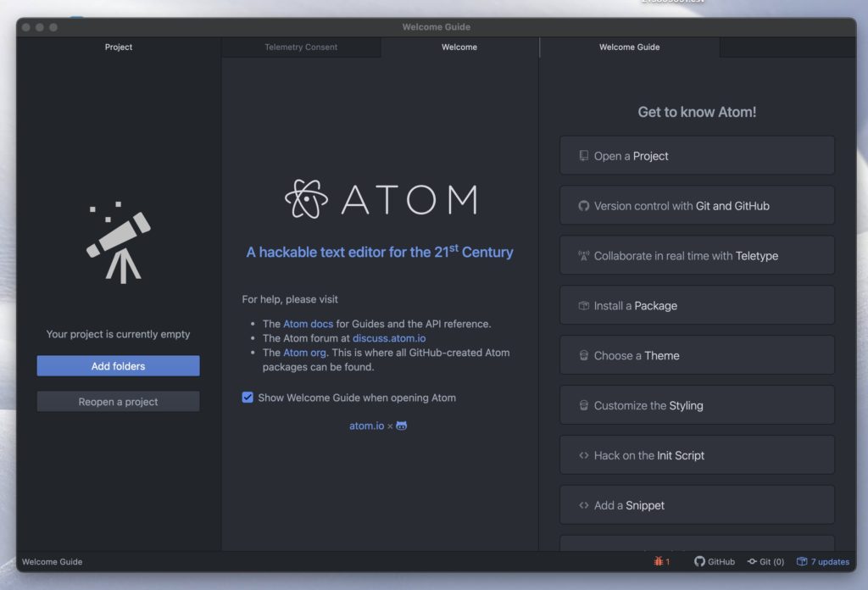
Task: Click the Welcome Guide path in status bar
Action: 52,561
